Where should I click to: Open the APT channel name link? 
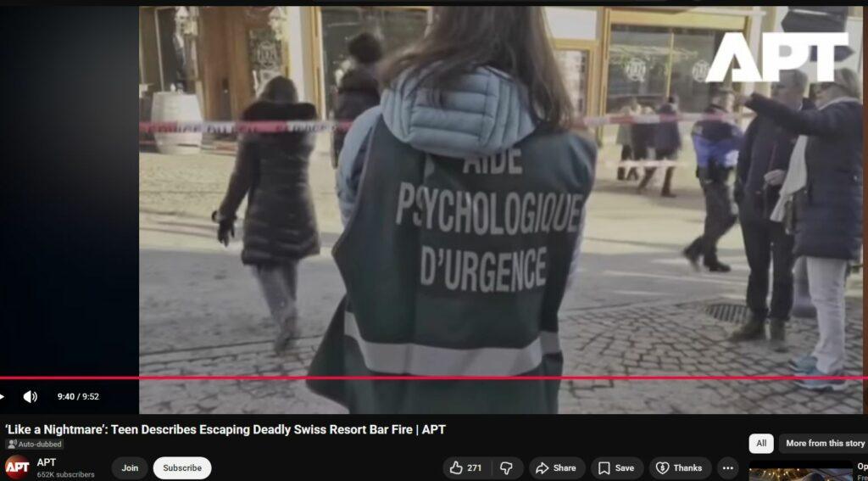click(47, 462)
